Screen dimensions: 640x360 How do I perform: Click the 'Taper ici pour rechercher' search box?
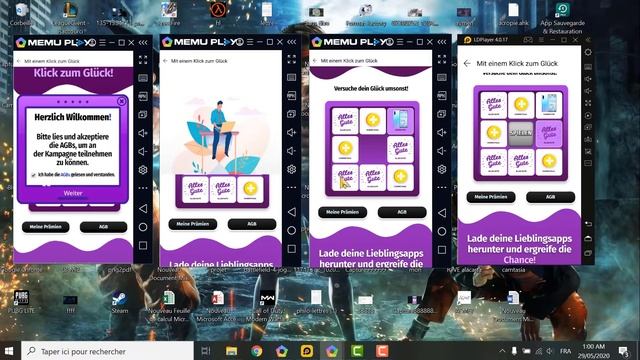click(x=107, y=351)
